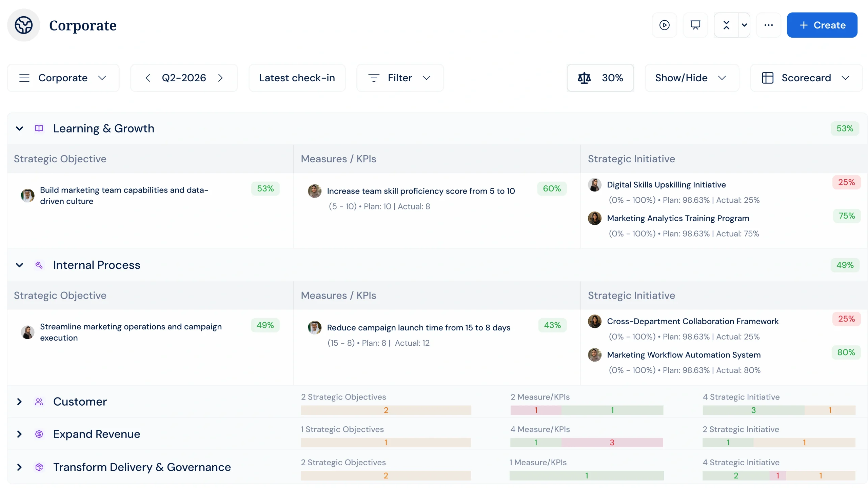This screenshot has height=488, width=868.
Task: Click avatar next to Build marketing team objective
Action: click(27, 196)
